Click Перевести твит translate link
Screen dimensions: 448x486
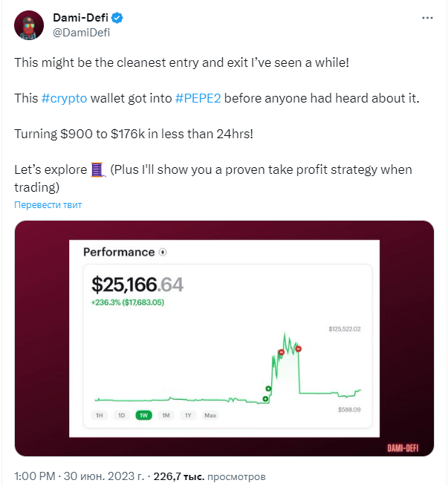click(x=48, y=204)
